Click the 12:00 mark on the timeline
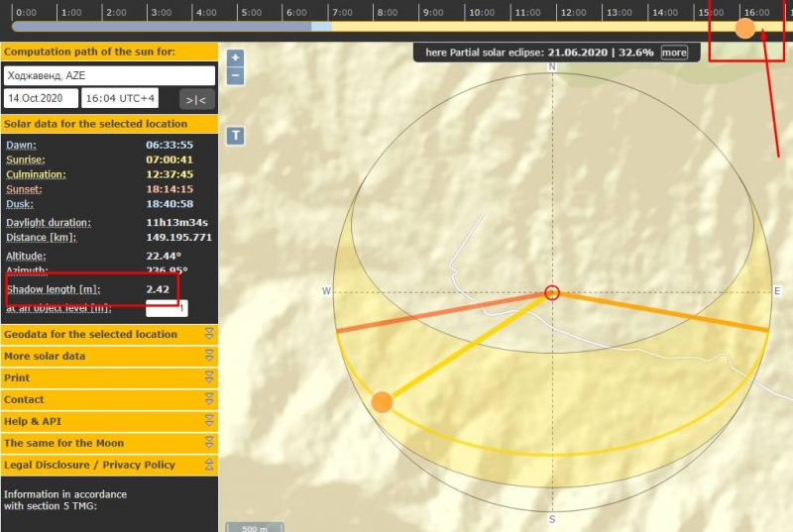793x532 pixels. tap(572, 13)
